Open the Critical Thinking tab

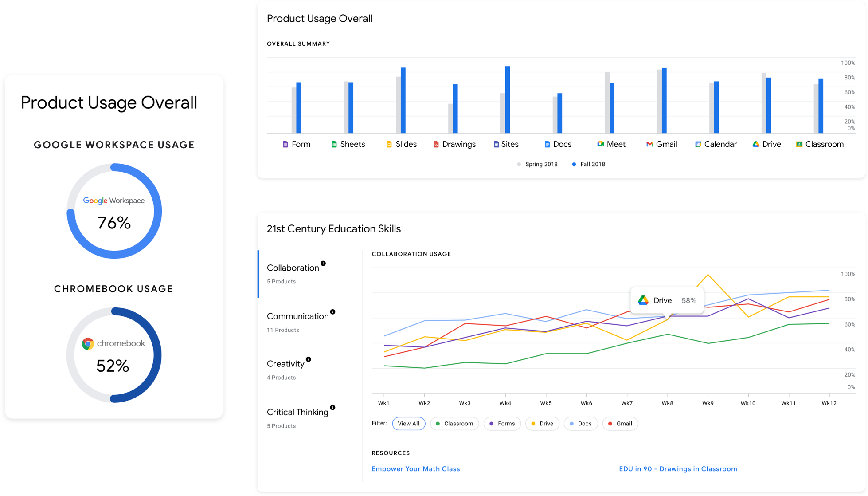(297, 412)
